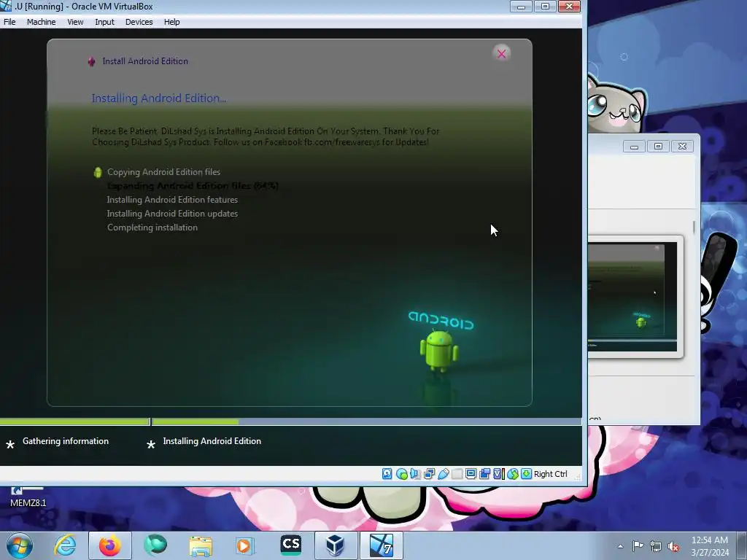Click the Right Ctrl host key label
This screenshot has width=747, height=560.
coord(551,474)
